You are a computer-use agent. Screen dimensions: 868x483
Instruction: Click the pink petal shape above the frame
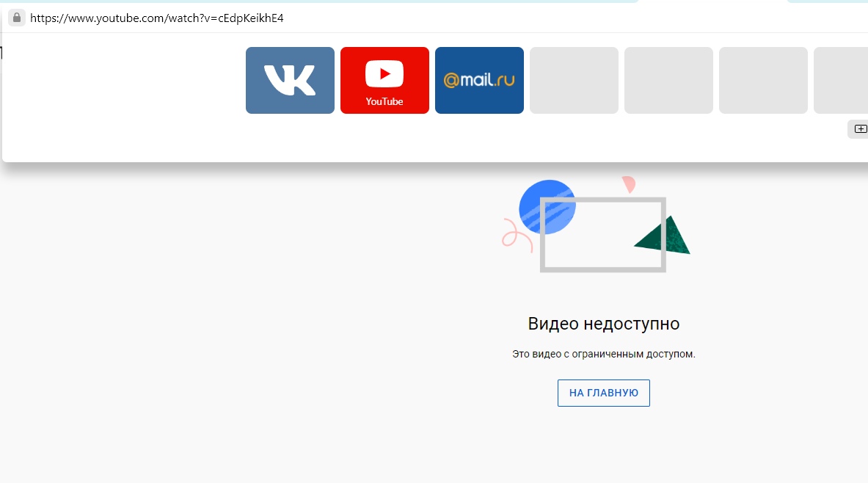[x=629, y=184]
